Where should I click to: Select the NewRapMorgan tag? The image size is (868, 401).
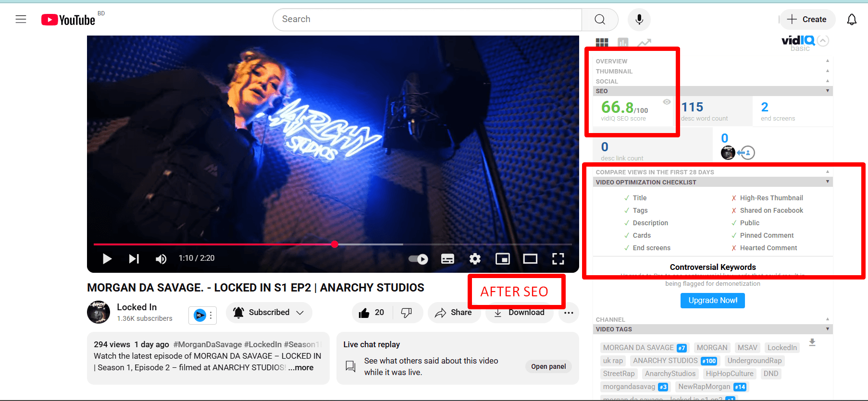click(712, 387)
